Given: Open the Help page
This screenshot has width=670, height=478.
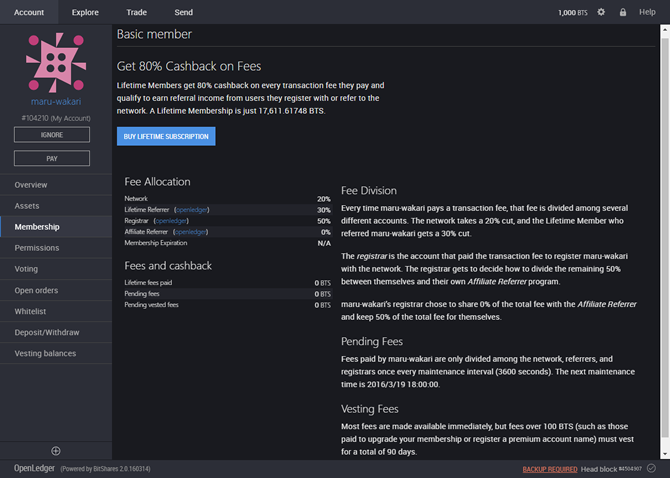Looking at the screenshot, I should [x=648, y=12].
